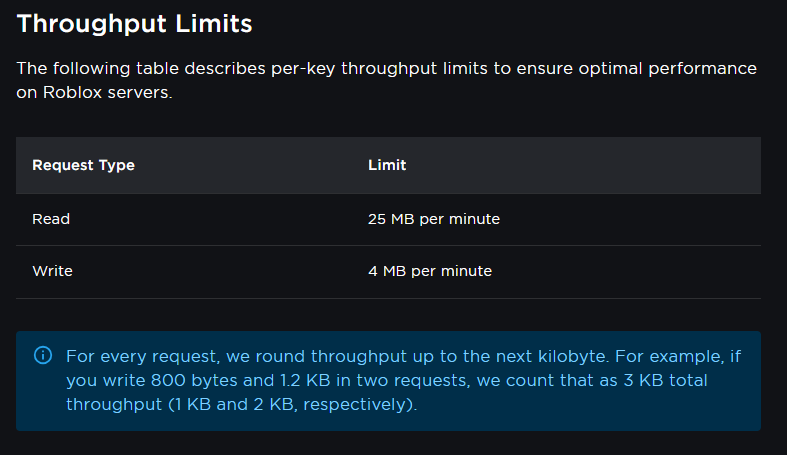Select the Limit column header
The width and height of the screenshot is (787, 455).
click(x=387, y=165)
